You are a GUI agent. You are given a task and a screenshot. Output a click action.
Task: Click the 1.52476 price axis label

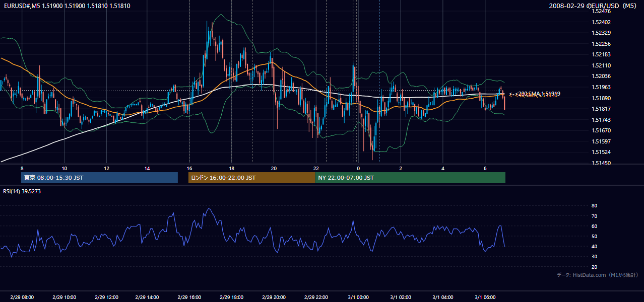601,11
